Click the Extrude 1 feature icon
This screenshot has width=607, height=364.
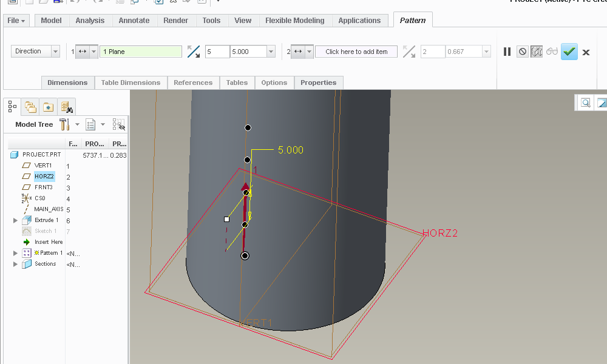click(x=26, y=220)
